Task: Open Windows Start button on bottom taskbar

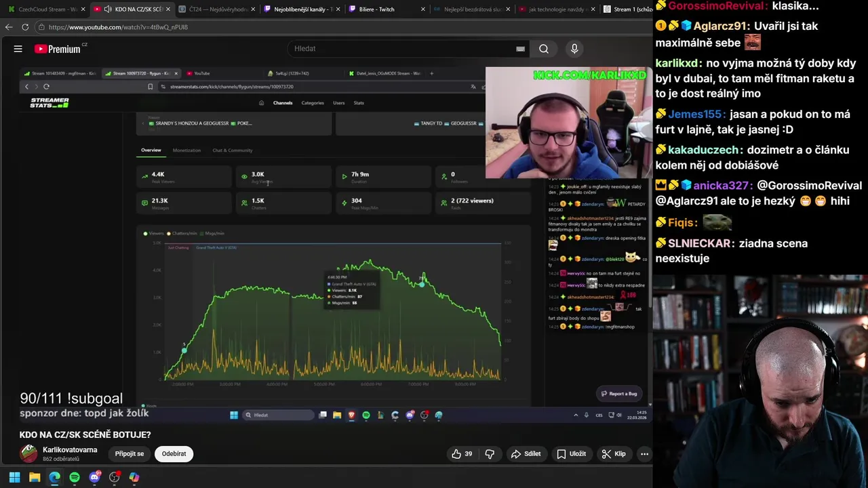Action: point(14,477)
